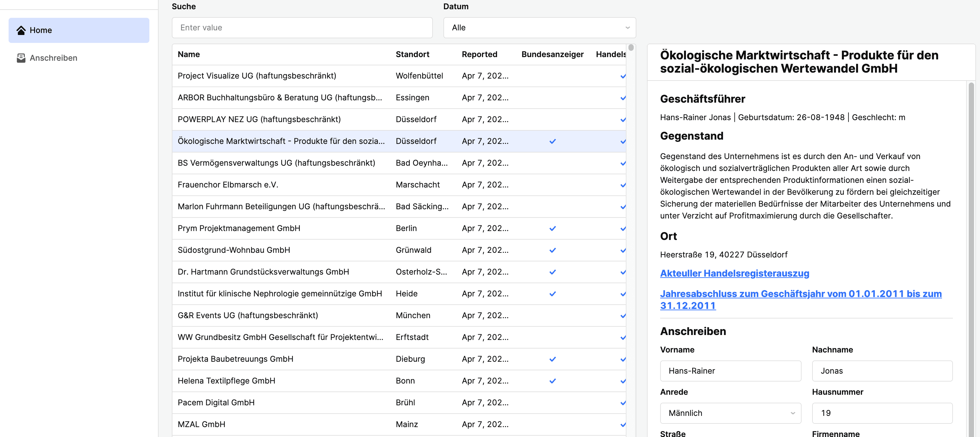Select row Institut für klinische Nephrologie gemeinnützige GmbH
Screen dimensions: 980x437
click(399, 294)
